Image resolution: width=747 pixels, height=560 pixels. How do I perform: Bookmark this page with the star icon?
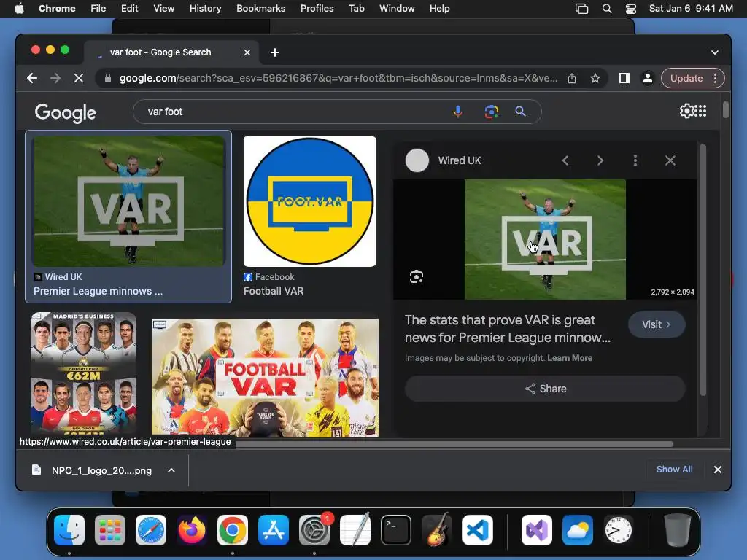(x=595, y=78)
